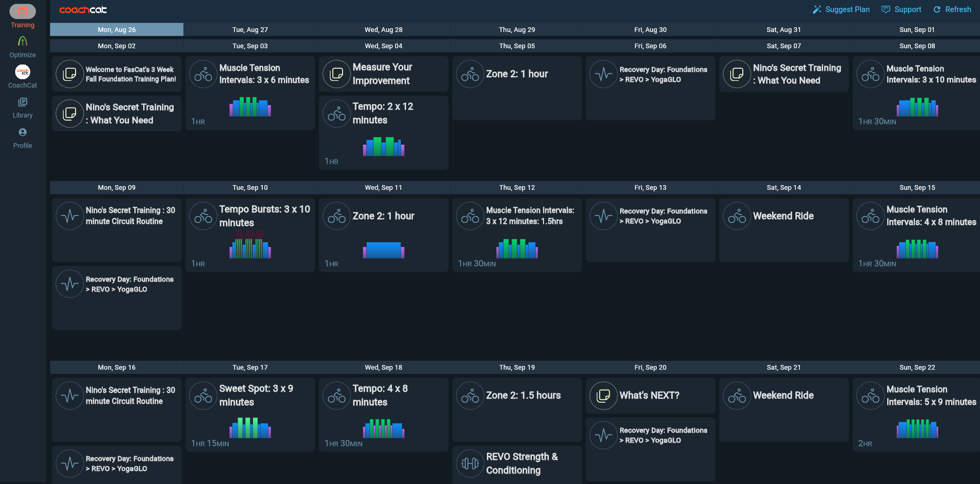Screen dimensions: 980x484
Task: Click the Zone 2 blue workout chart on Sep 11
Action: (x=384, y=250)
